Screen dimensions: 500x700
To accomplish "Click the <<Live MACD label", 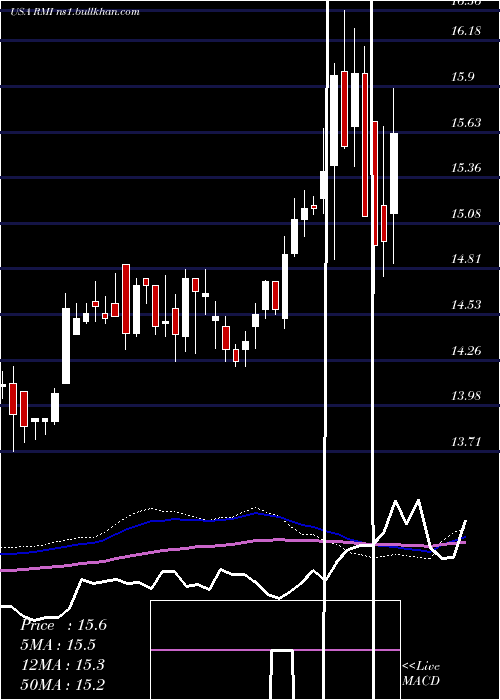I will (x=421, y=673).
